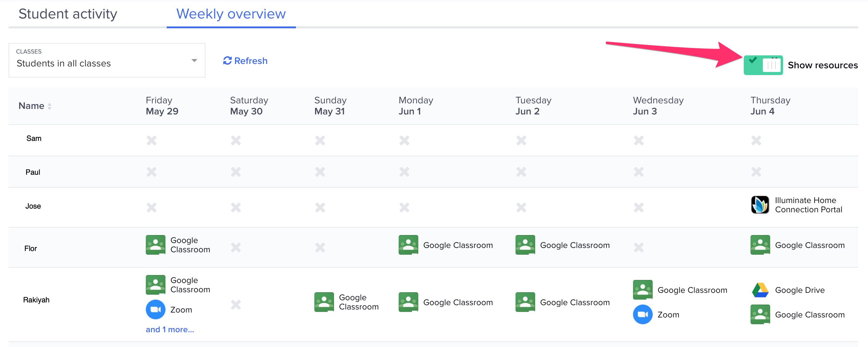Click the Refresh button

[245, 61]
